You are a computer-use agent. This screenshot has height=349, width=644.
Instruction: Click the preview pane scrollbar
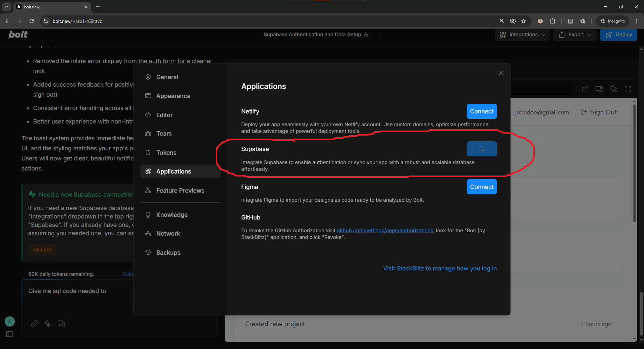634,163
